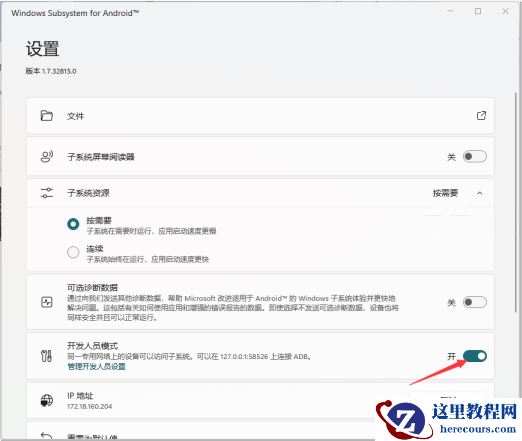Toggle the 可选诊断数据 switch
This screenshot has width=522, height=441.
pos(475,302)
